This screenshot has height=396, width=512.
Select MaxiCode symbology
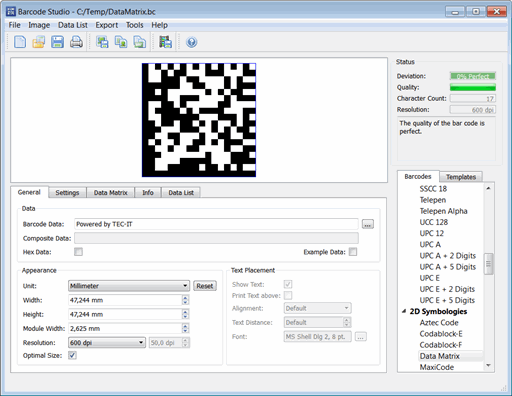pos(437,367)
